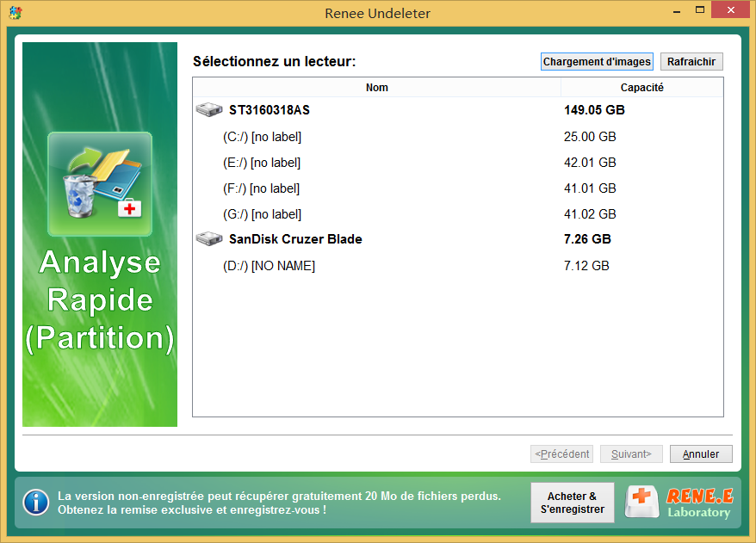Select the (G:/) [no label] partition

coord(458,214)
